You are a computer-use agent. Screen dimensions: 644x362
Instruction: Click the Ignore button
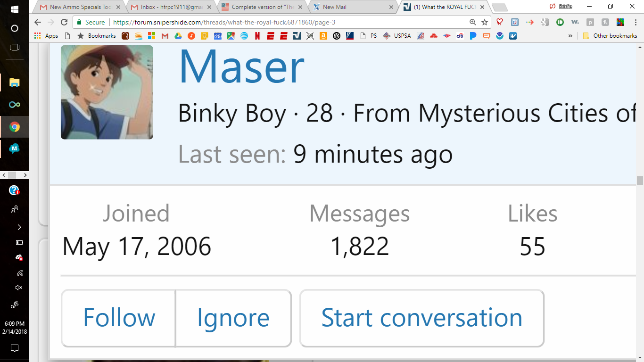(233, 318)
